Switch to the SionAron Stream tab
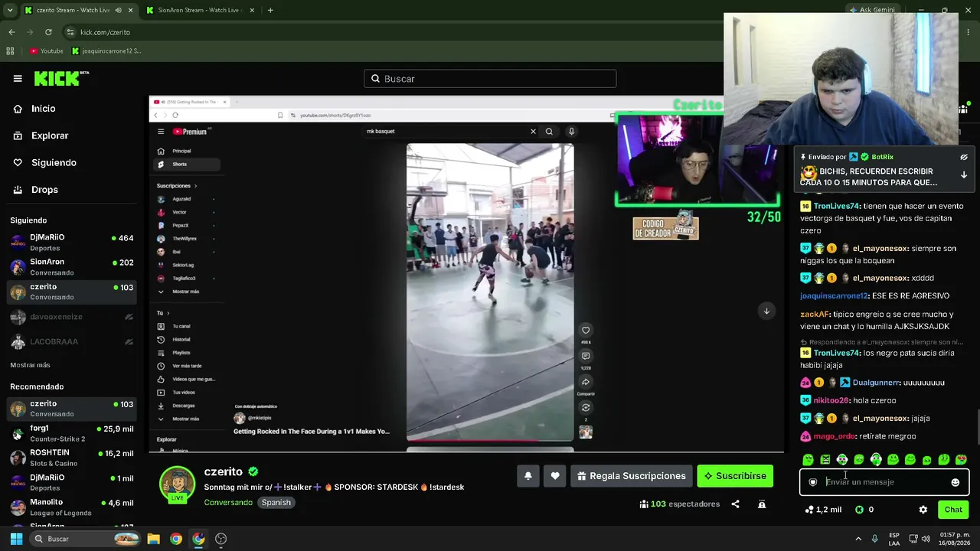The image size is (980, 551). 199,10
